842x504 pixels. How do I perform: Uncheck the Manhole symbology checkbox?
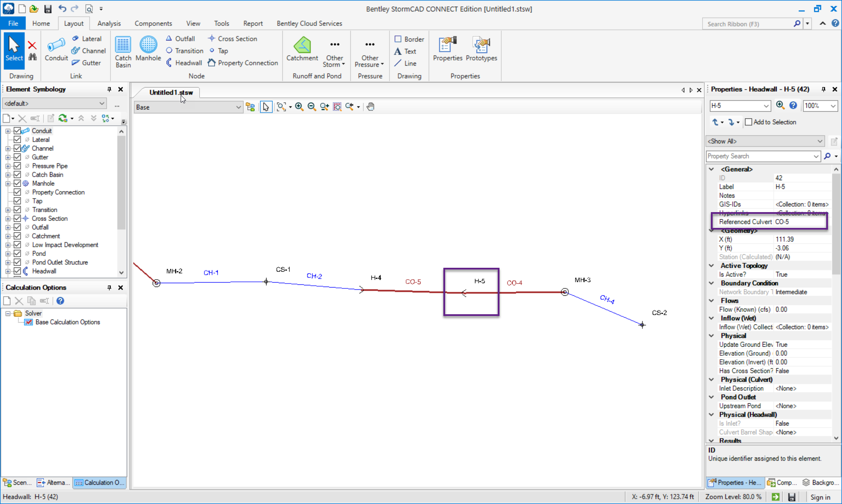click(17, 183)
